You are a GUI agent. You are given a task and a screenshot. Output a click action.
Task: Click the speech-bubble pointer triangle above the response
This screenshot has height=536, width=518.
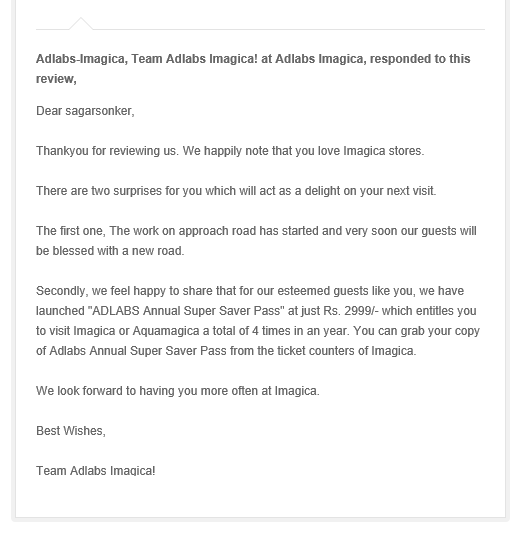click(81, 23)
